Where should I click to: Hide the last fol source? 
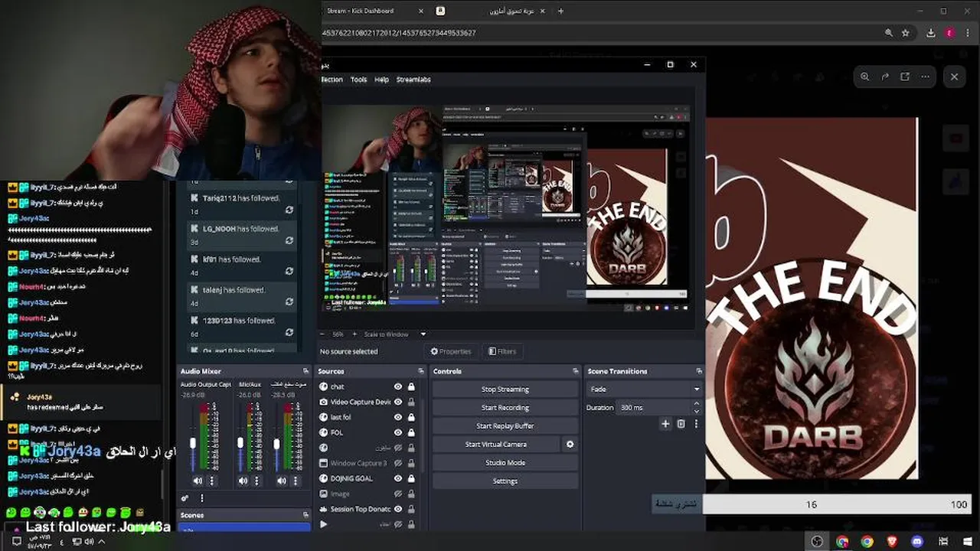tap(398, 417)
